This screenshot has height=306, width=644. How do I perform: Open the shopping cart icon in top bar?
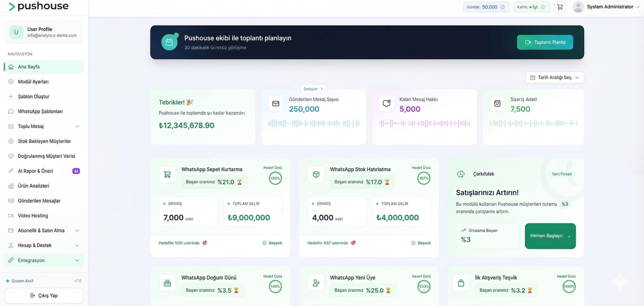[560, 7]
